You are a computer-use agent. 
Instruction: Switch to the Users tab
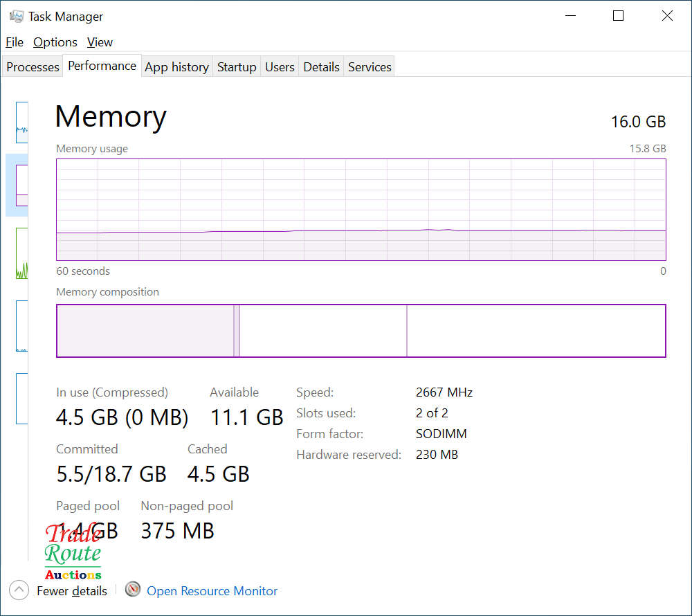(280, 67)
